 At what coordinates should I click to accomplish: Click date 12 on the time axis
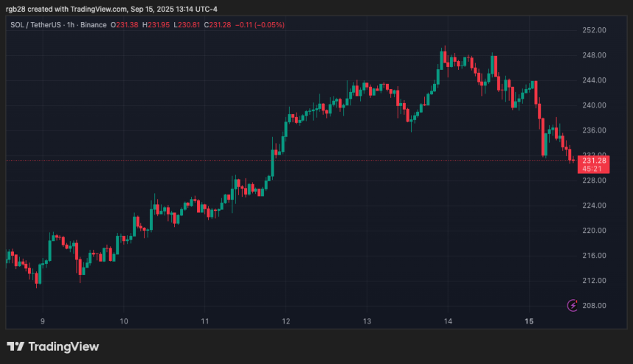point(286,321)
